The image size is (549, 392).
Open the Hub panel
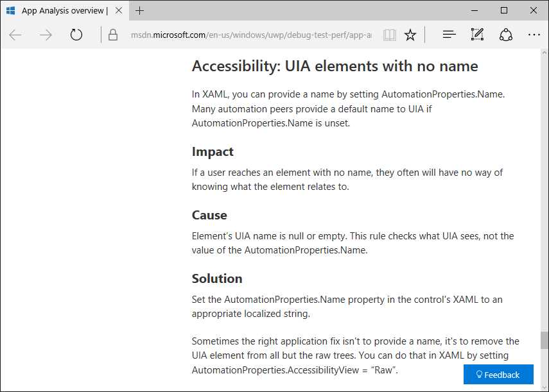(448, 35)
